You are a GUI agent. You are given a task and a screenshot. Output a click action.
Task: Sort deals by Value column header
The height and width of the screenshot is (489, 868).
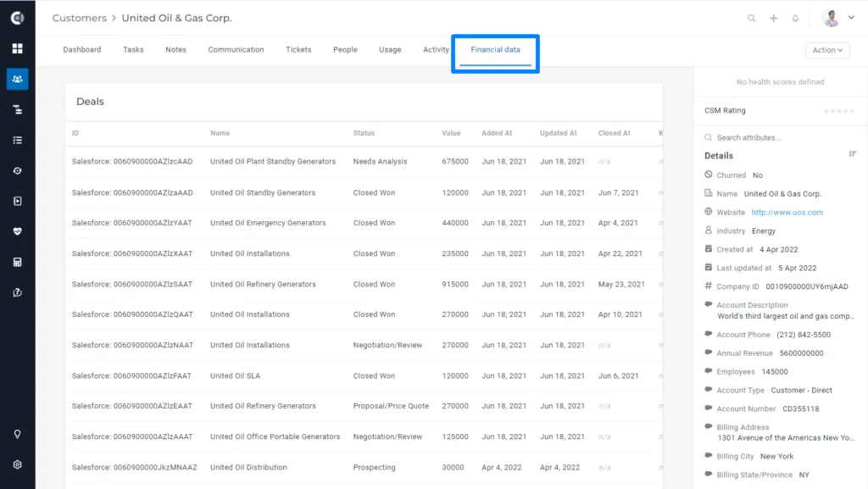click(x=451, y=133)
